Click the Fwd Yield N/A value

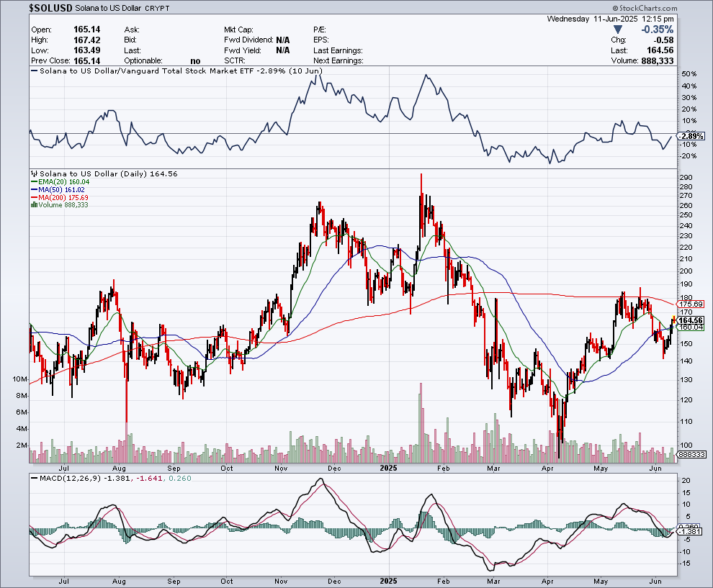coord(283,50)
